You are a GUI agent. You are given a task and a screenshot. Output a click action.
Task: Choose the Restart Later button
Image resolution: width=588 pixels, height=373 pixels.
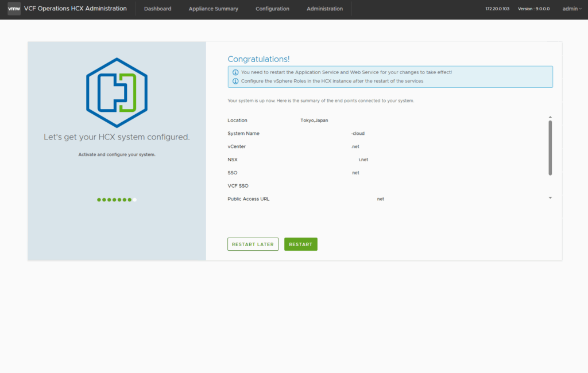(253, 244)
